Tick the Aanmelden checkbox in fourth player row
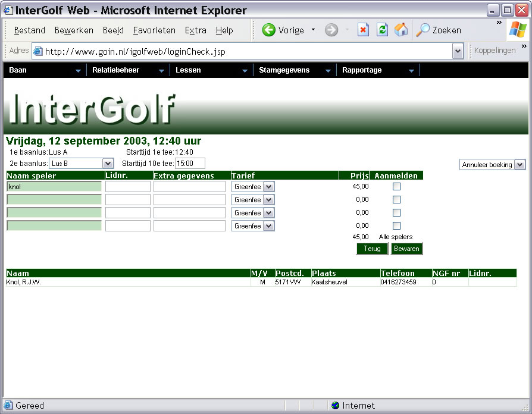The image size is (532, 414). coord(396,225)
